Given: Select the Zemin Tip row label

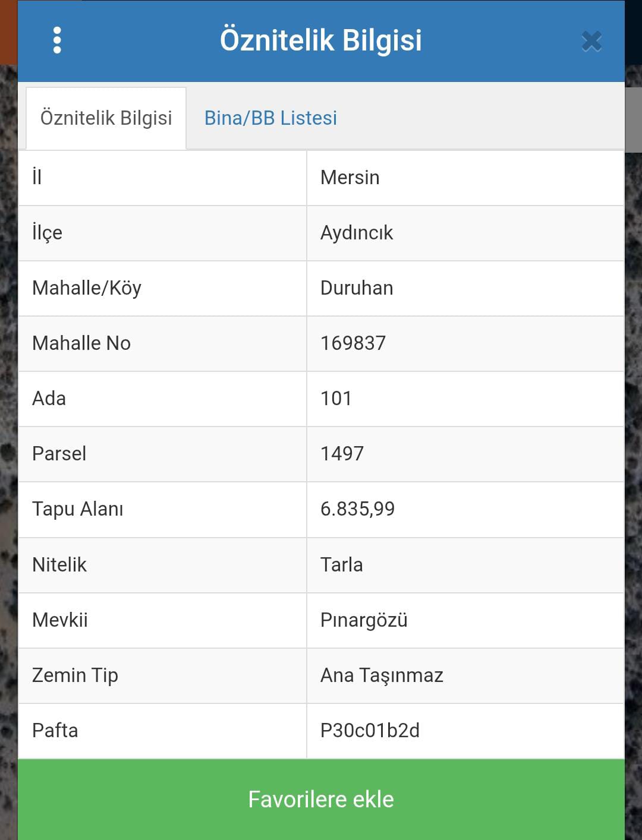Looking at the screenshot, I should 75,675.
